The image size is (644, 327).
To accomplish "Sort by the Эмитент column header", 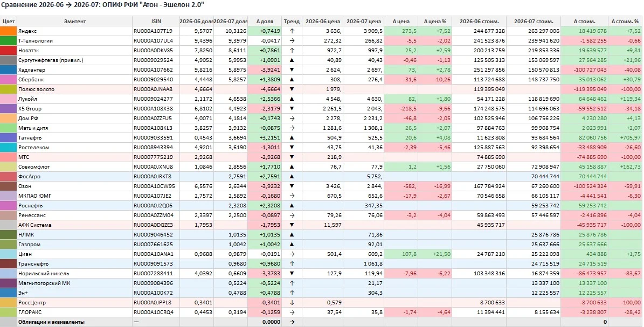I will 75,22.
